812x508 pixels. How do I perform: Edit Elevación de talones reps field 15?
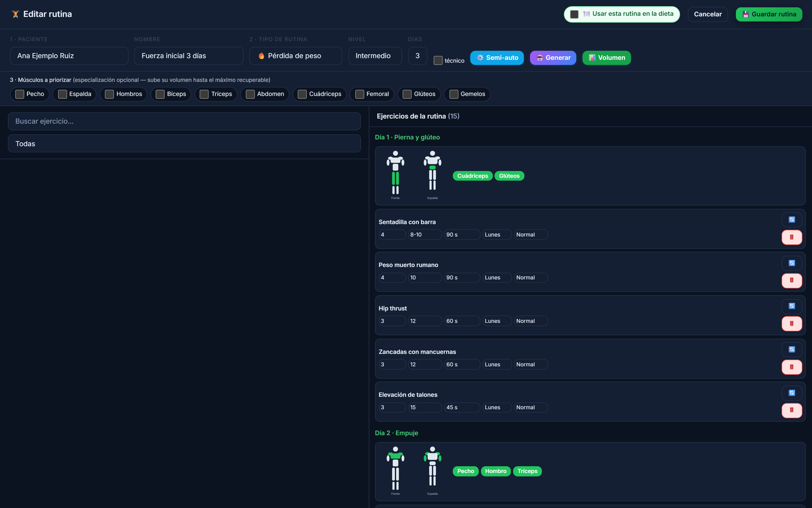coord(425,407)
